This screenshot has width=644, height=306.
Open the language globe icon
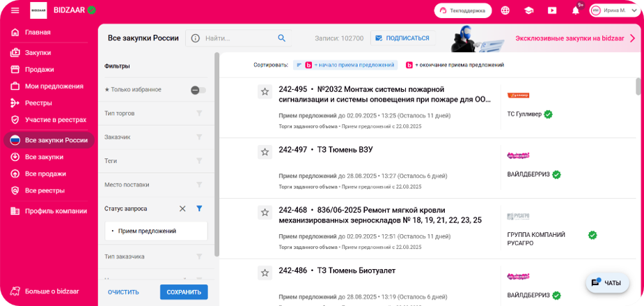tap(505, 10)
